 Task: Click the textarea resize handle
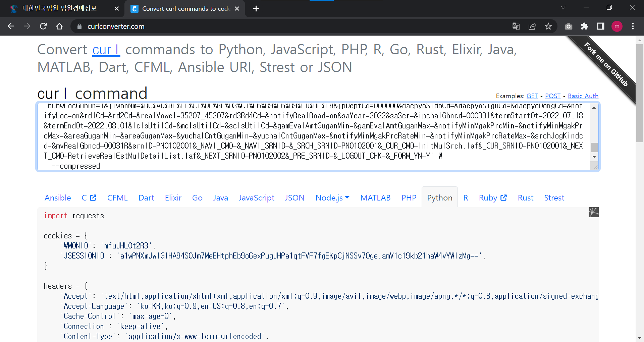click(595, 167)
